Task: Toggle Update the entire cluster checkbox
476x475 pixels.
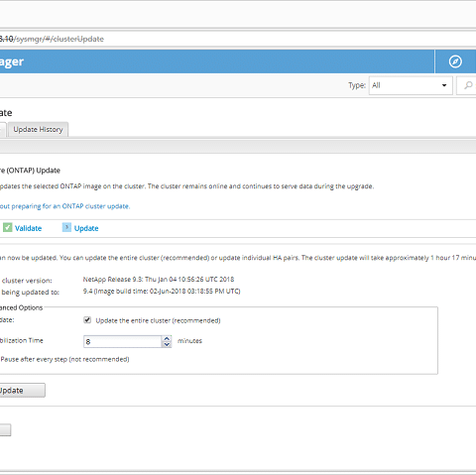Action: (87, 320)
